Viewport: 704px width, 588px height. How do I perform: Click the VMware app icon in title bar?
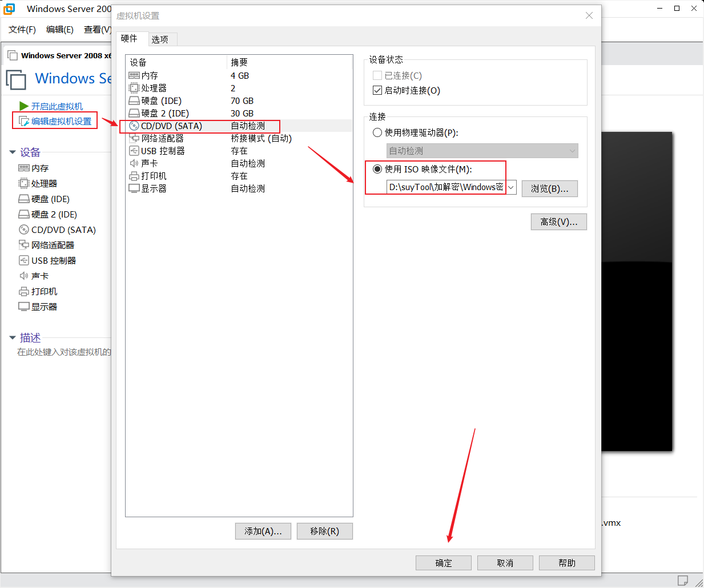[x=10, y=9]
